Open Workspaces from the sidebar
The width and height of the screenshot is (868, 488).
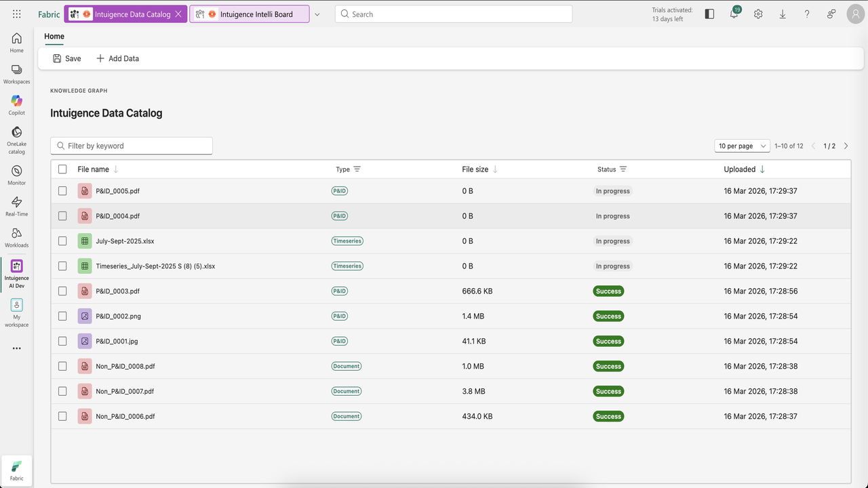tap(17, 74)
